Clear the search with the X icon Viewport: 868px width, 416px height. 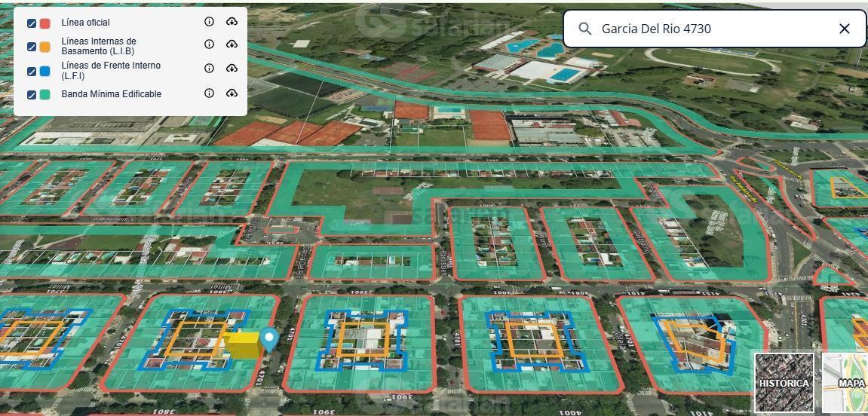(x=844, y=29)
